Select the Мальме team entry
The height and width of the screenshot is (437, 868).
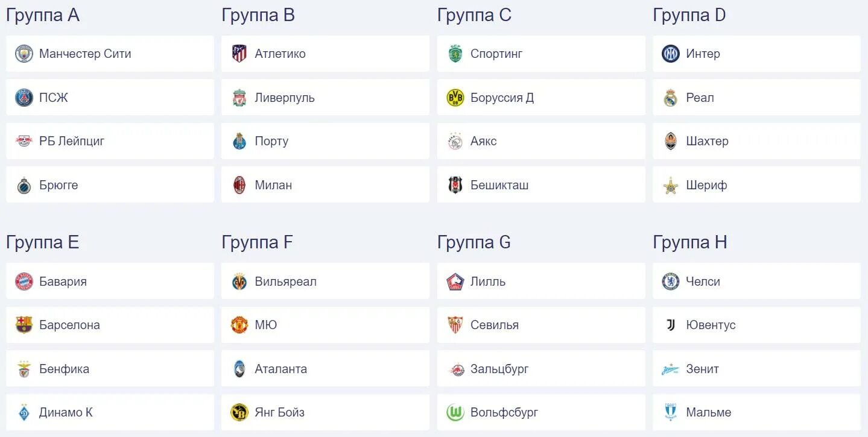pyautogui.click(x=756, y=412)
